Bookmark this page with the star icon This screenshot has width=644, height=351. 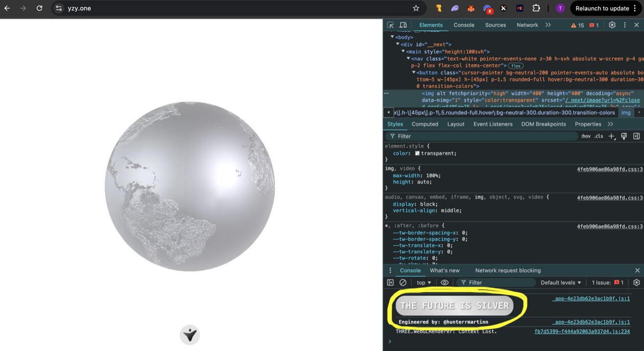point(416,8)
